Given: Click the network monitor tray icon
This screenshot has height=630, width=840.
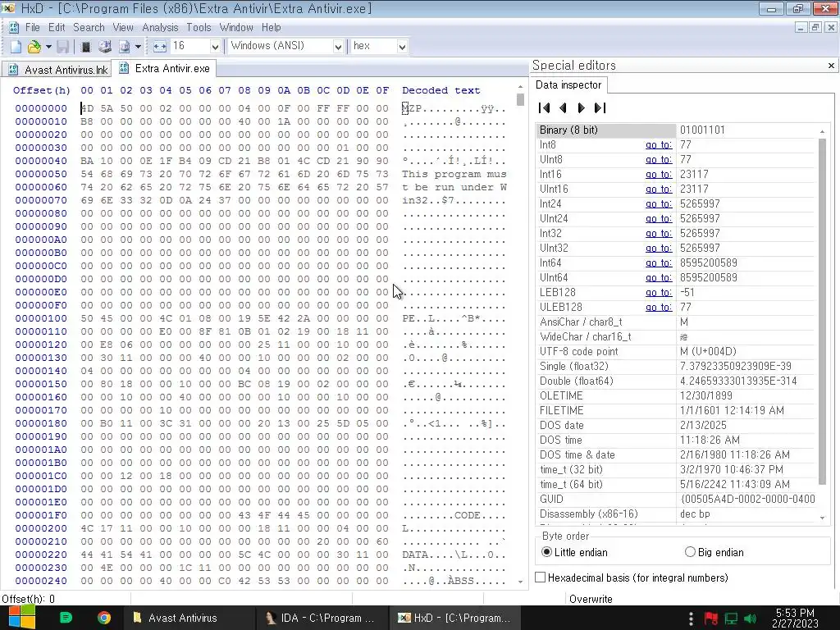Looking at the screenshot, I should coord(731,619).
